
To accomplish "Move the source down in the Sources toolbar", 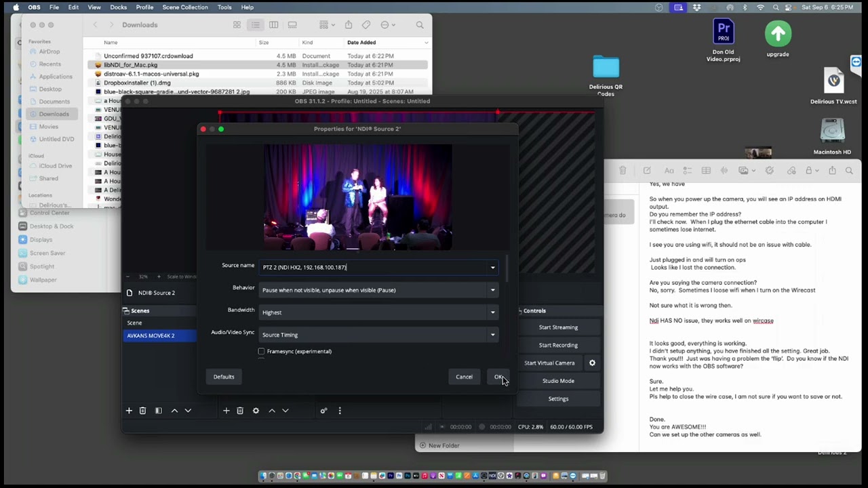I will (x=285, y=411).
